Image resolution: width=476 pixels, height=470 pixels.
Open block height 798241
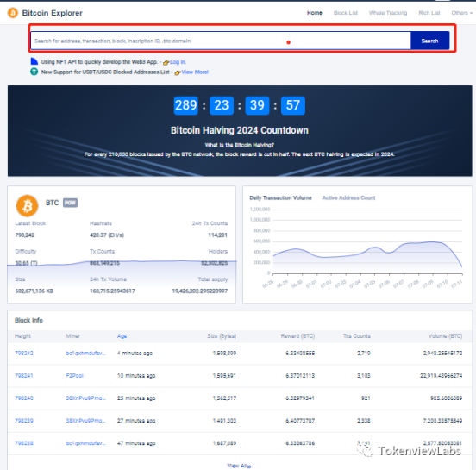tap(23, 376)
